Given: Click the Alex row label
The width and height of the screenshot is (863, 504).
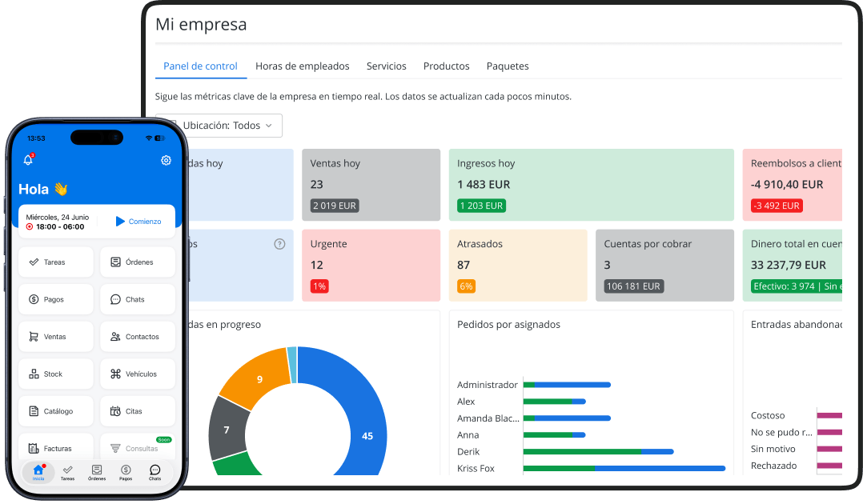Looking at the screenshot, I should pos(466,402).
